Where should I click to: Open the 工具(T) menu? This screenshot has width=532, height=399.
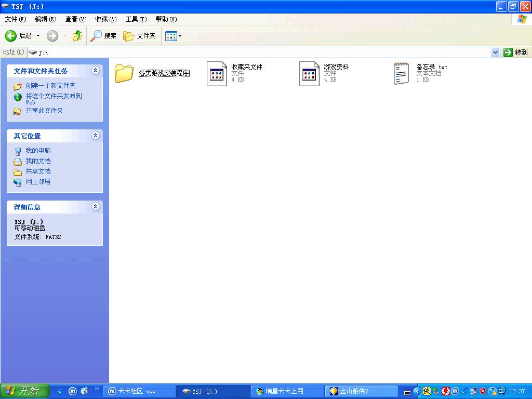[136, 19]
